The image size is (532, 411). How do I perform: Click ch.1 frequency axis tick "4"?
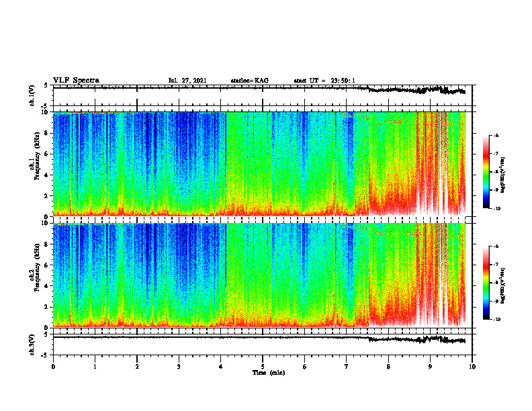pos(47,175)
